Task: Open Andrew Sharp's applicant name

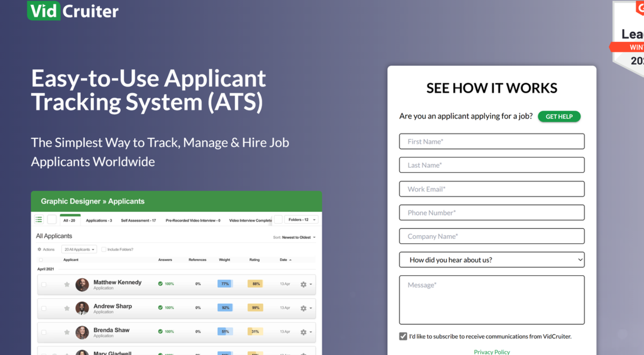Action: pyautogui.click(x=113, y=306)
